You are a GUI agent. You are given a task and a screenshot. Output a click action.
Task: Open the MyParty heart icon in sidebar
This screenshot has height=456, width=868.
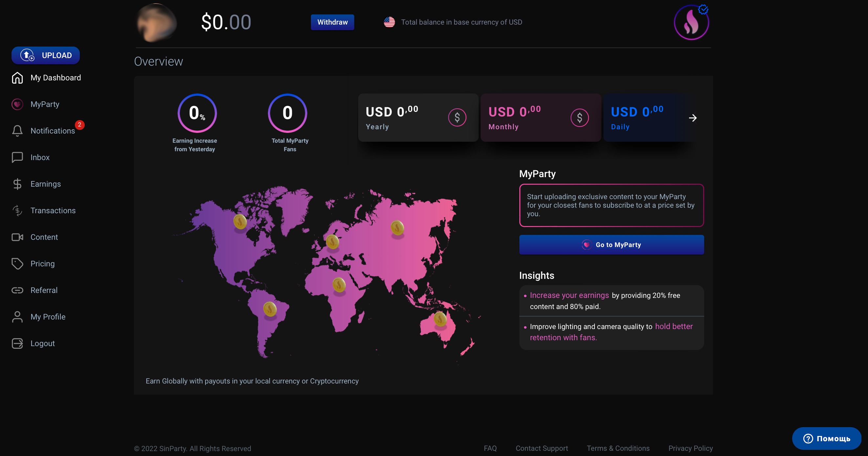(x=17, y=104)
